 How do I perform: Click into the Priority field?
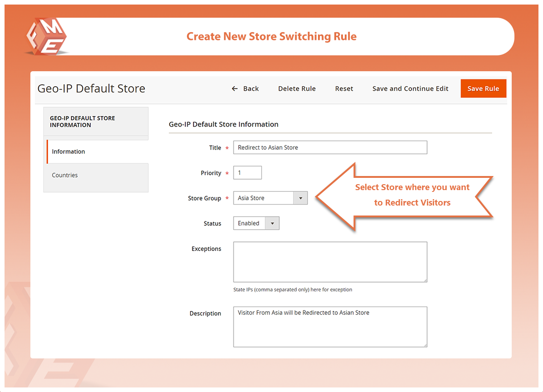tap(247, 173)
